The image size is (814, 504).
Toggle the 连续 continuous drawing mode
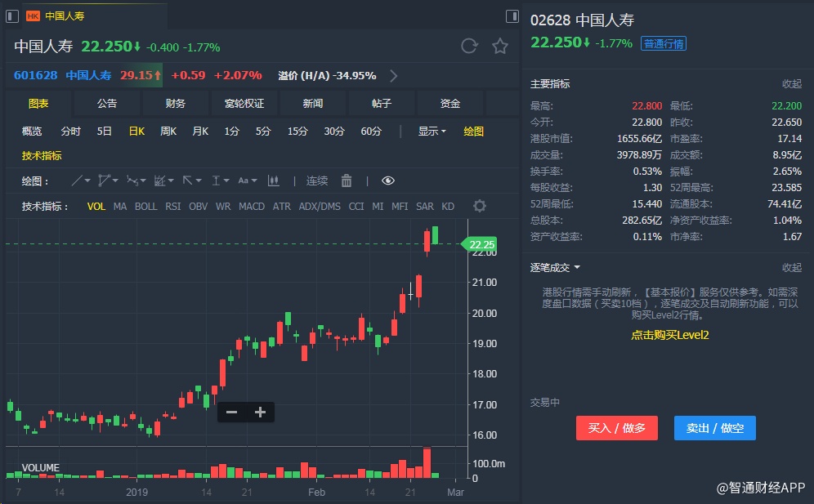317,181
